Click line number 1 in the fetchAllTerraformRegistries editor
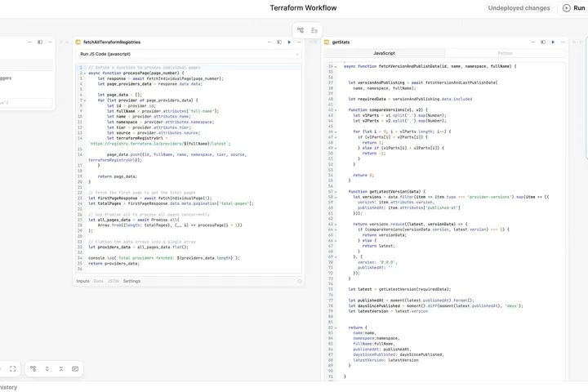The image size is (588, 392). [x=81, y=68]
